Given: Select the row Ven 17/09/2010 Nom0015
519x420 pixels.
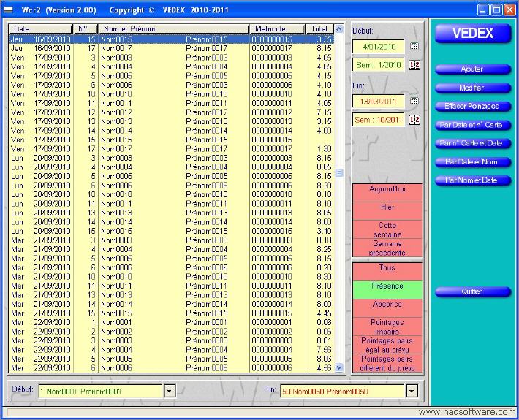Looking at the screenshot, I should click(171, 140).
